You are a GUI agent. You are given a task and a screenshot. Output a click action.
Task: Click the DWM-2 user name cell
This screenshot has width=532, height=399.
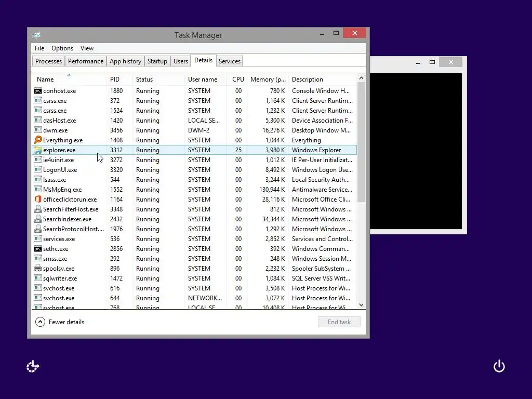(x=199, y=130)
